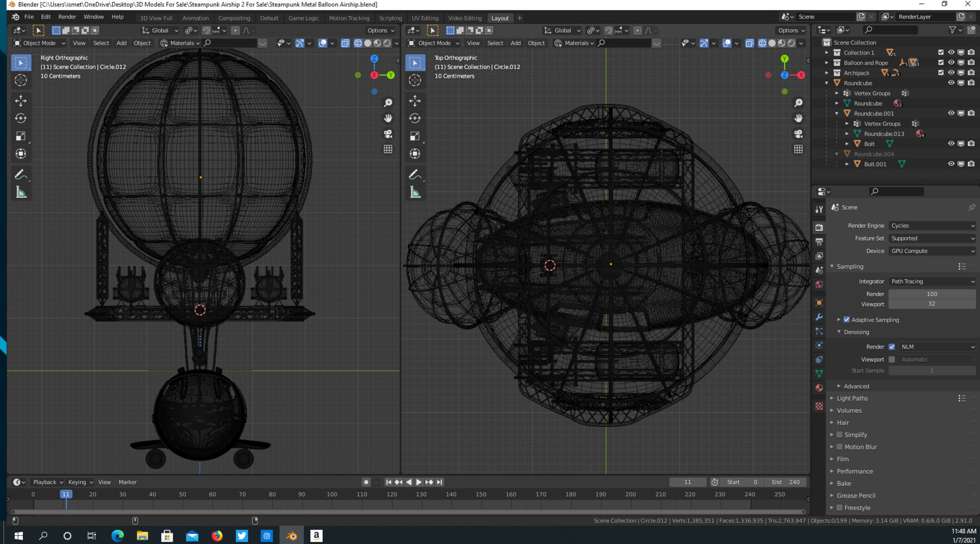Select the Measure tool

21,190
